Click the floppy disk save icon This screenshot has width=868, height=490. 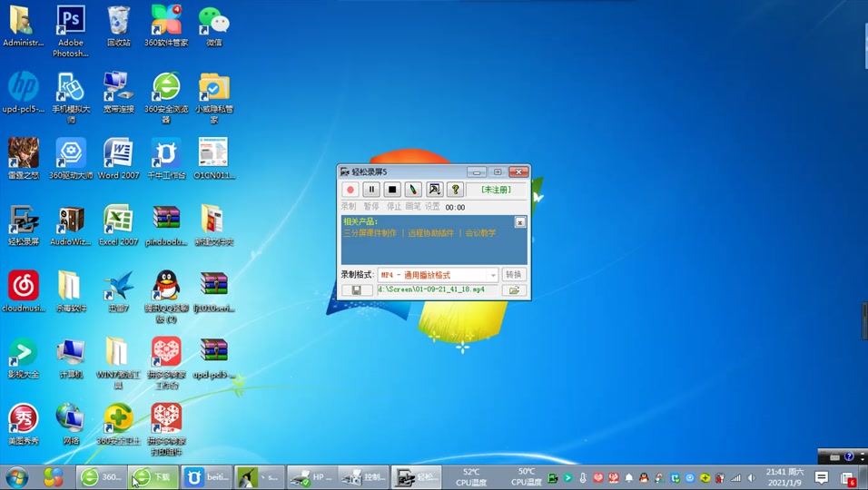(x=357, y=290)
